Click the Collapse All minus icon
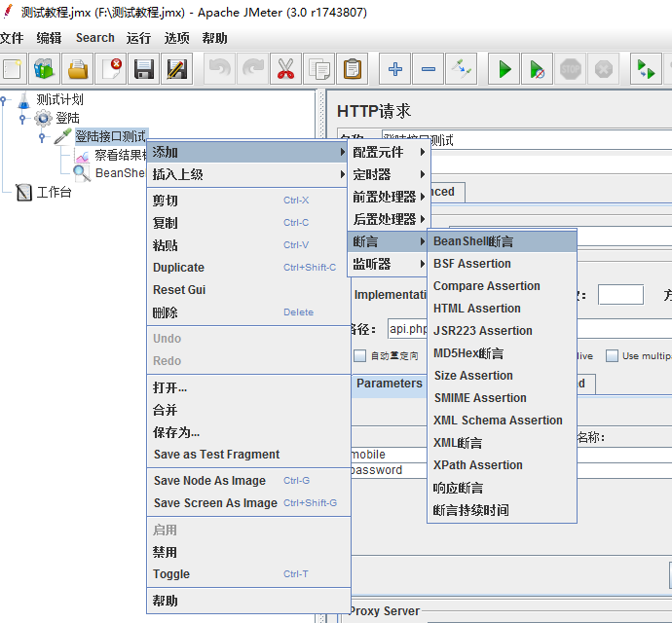 coord(429,68)
